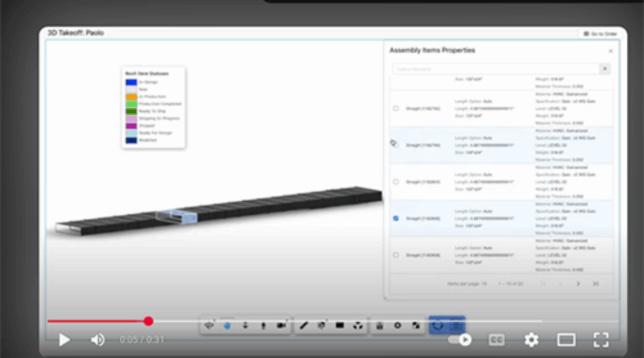This screenshot has height=358, width=644.
Task: Click the first-person walk tool icon
Action: (x=263, y=325)
